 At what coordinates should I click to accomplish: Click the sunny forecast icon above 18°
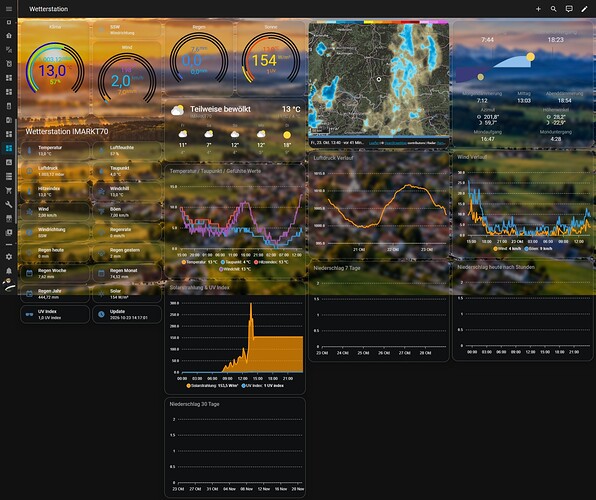pos(287,135)
